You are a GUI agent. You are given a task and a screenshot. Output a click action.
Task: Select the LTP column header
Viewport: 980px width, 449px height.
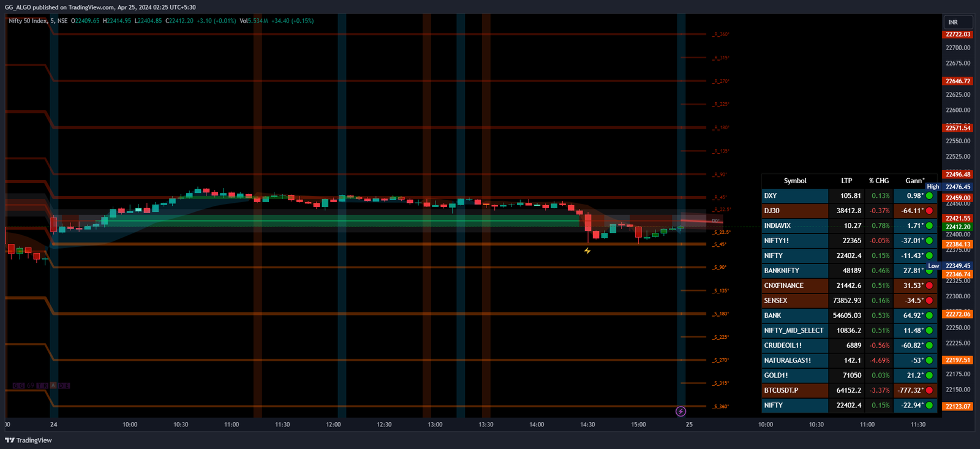[846, 181]
